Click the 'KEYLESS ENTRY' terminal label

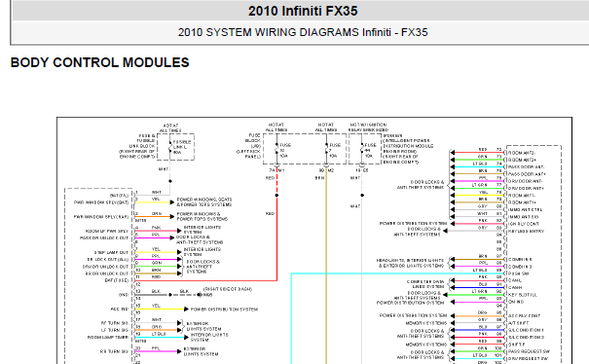click(x=526, y=232)
